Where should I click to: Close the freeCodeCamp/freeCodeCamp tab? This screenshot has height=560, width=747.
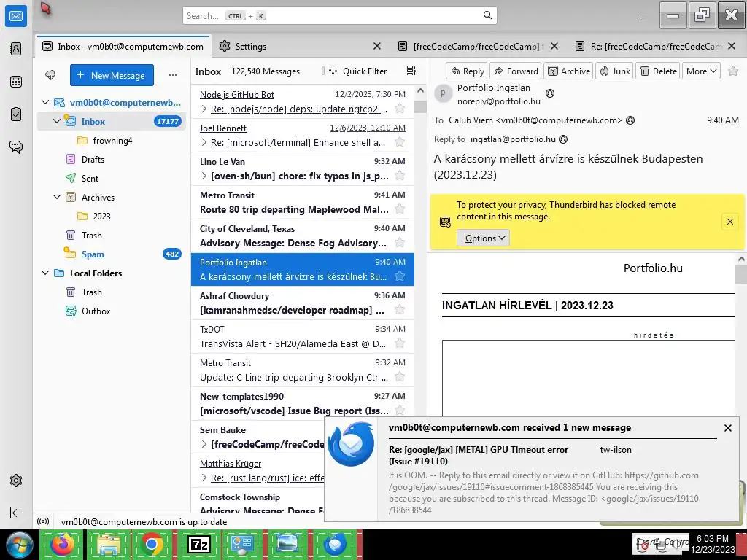pos(554,46)
